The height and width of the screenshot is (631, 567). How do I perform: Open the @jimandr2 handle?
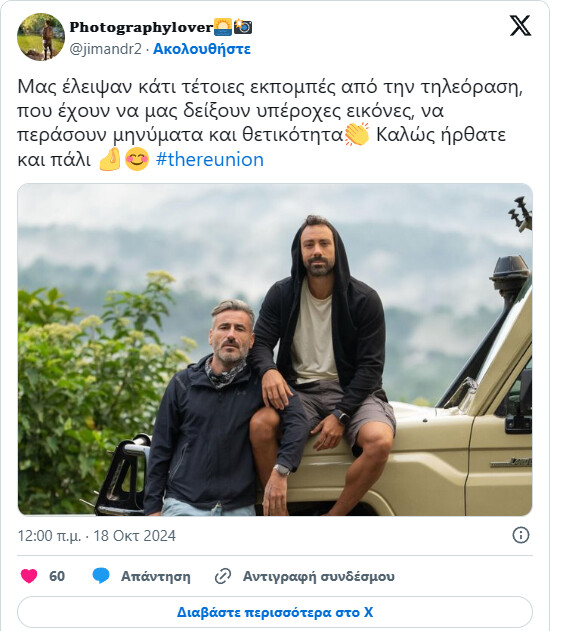[x=105, y=49]
